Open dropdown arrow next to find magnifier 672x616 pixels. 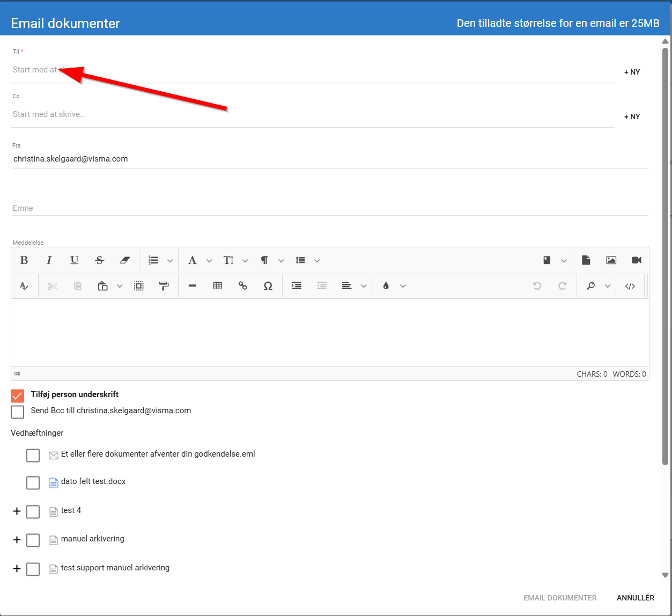(608, 287)
